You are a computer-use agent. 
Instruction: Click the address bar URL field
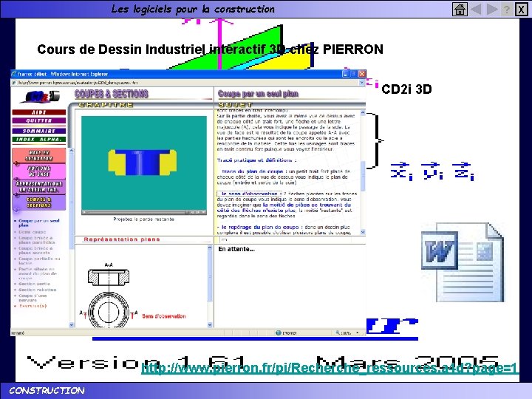(x=185, y=83)
